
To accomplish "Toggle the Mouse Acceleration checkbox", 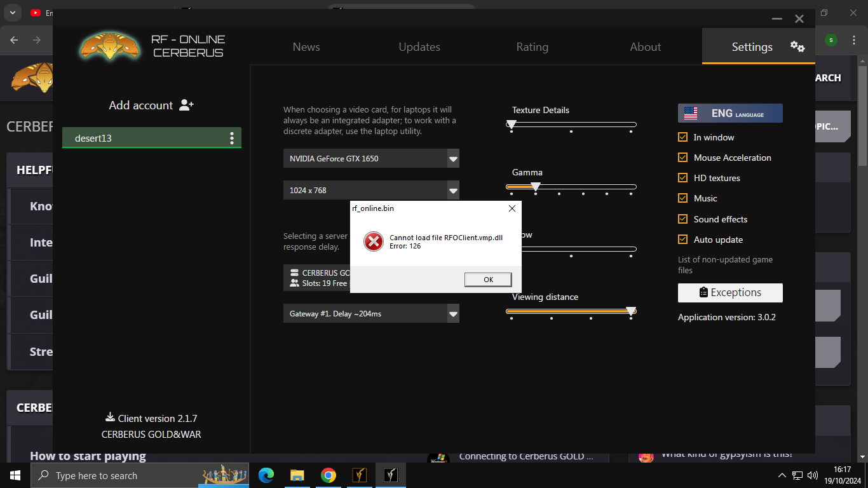I will tap(683, 157).
